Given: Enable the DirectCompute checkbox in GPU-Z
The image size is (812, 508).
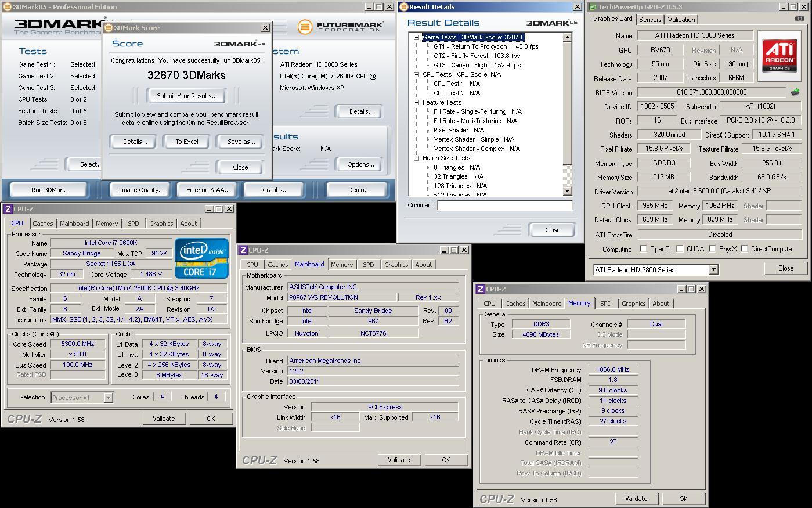Looking at the screenshot, I should (x=744, y=249).
